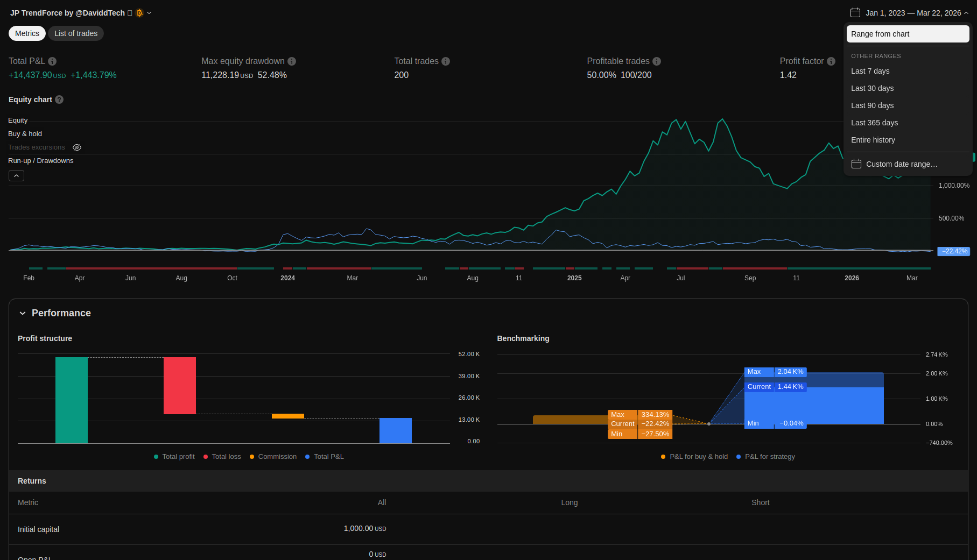Click the green Total profit bar

point(72,400)
